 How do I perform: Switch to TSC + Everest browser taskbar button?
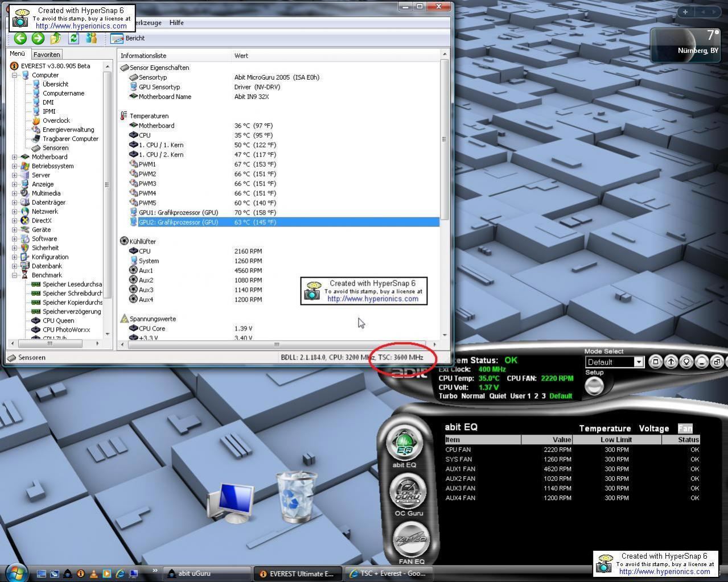[389, 573]
